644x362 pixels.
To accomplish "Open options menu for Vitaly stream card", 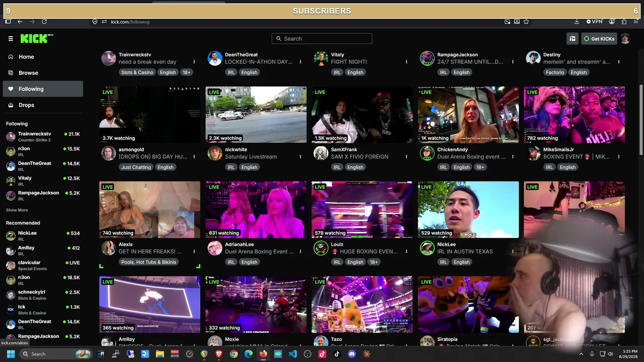I will [x=407, y=62].
